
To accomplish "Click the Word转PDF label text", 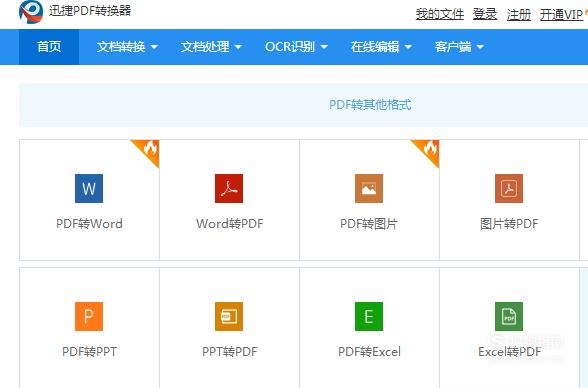I will (x=230, y=224).
